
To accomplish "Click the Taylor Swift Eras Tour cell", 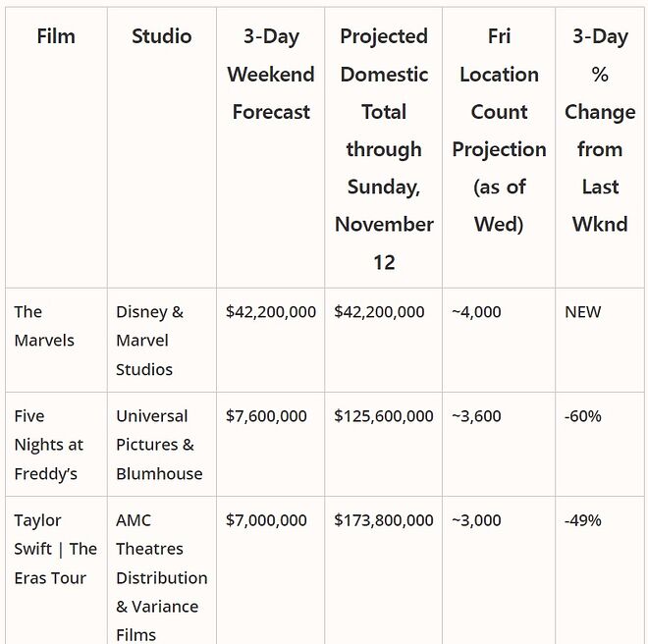I will tap(55, 549).
